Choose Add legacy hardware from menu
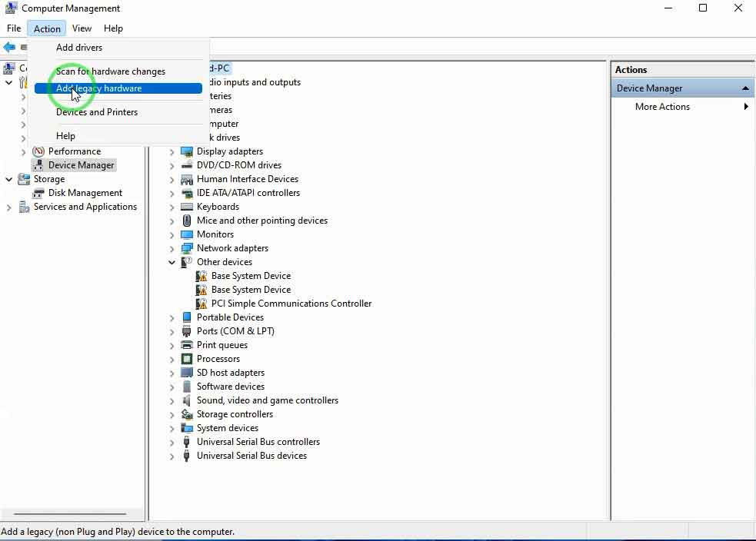The width and height of the screenshot is (756, 541). pos(98,88)
